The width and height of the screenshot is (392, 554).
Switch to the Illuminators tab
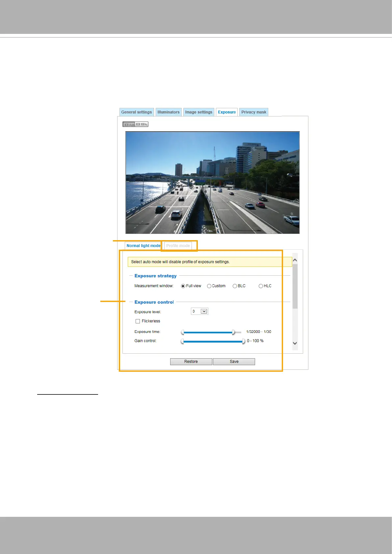169,112
